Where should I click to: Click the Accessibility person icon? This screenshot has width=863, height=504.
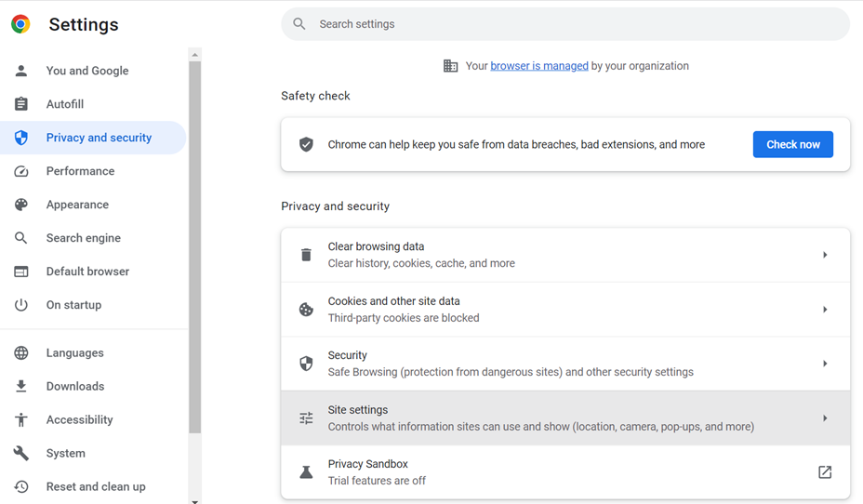[21, 420]
